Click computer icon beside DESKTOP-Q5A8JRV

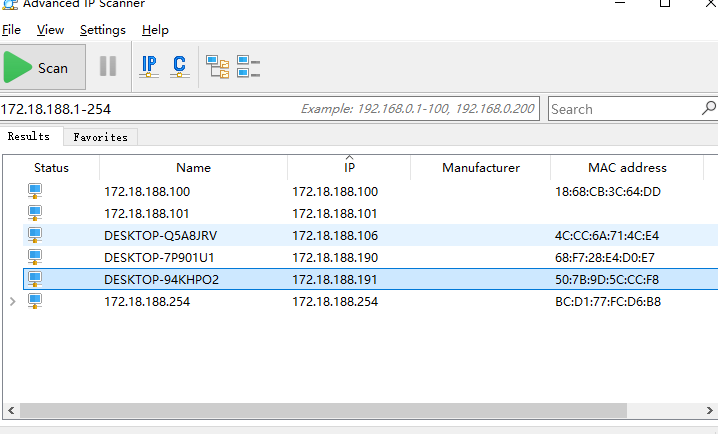pos(35,235)
